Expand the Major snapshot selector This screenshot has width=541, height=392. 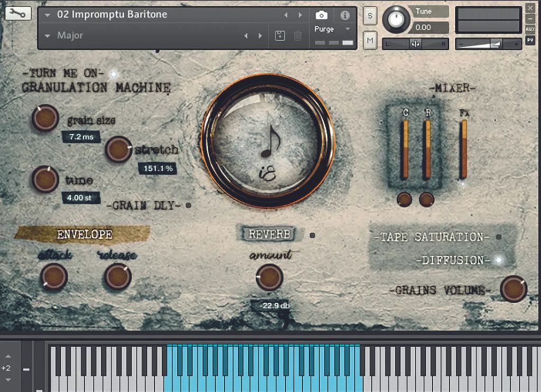[48, 35]
